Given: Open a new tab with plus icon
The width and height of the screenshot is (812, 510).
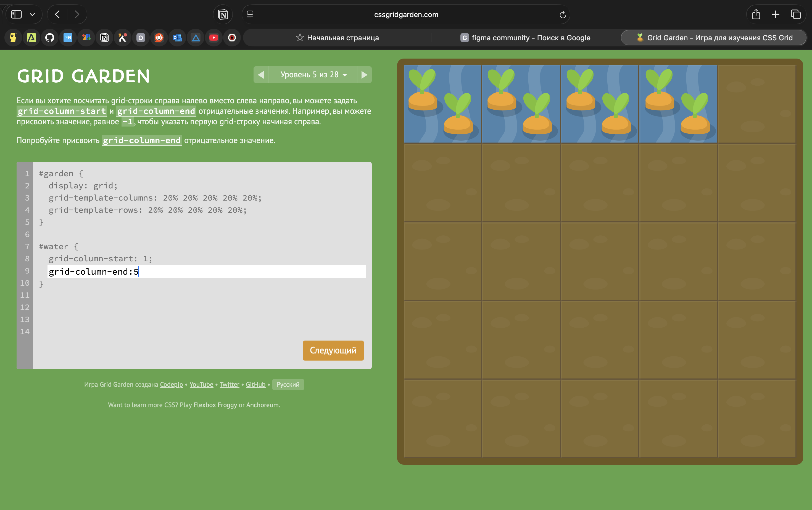Looking at the screenshot, I should click(x=776, y=14).
